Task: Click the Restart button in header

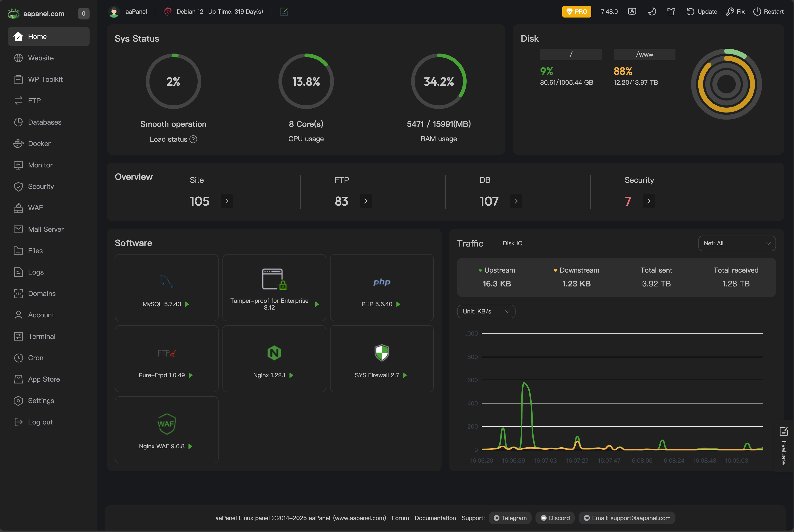Action: [768, 11]
